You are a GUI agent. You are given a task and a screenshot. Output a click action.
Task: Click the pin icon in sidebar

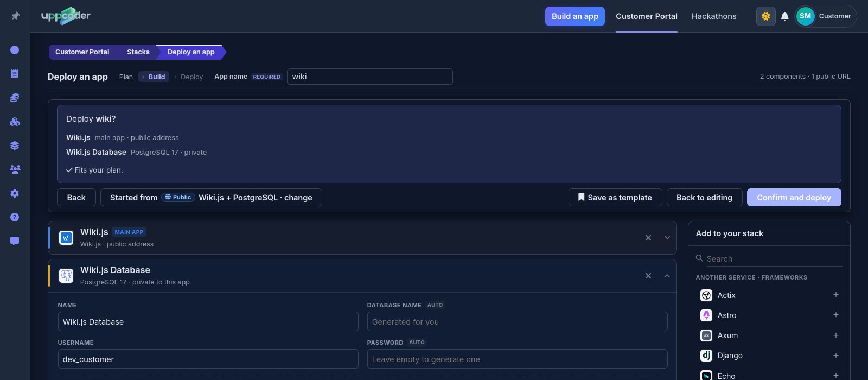click(15, 16)
